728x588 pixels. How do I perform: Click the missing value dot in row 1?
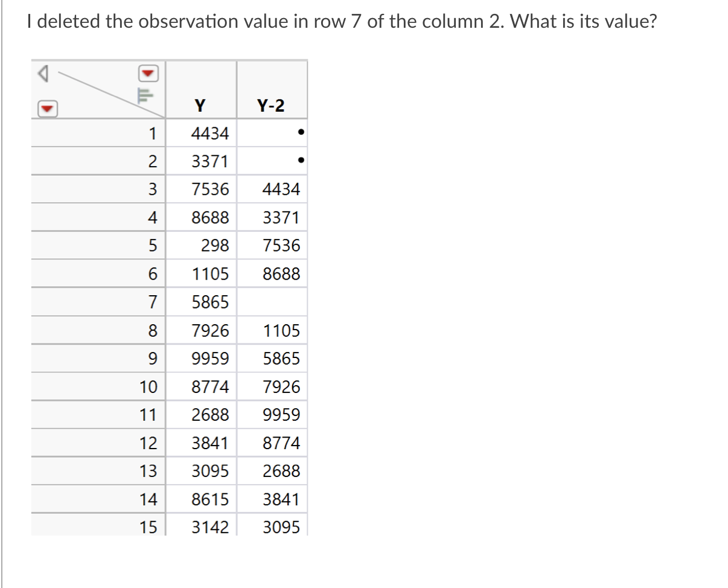click(302, 133)
